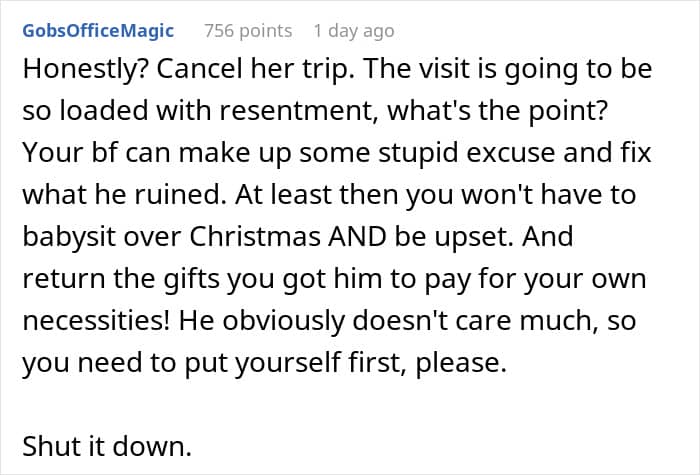Image resolution: width=700 pixels, height=475 pixels.
Task: Click the line starting with you need to put
Action: (x=265, y=363)
